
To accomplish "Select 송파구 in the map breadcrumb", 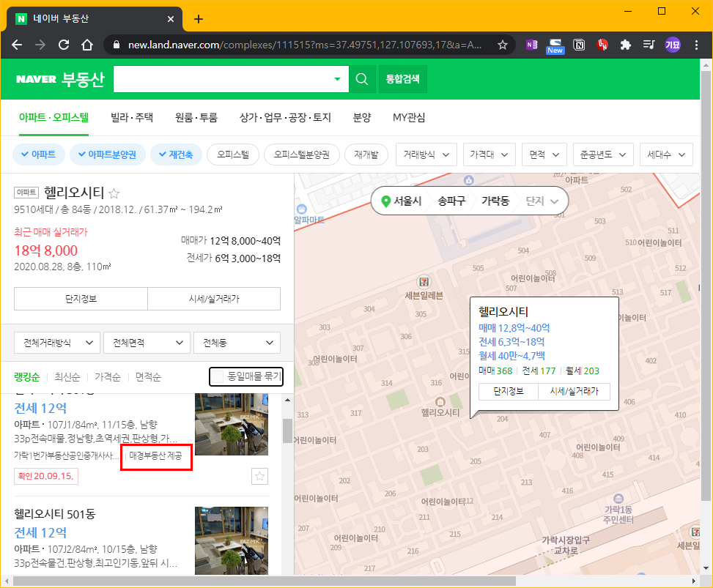I will (x=451, y=201).
